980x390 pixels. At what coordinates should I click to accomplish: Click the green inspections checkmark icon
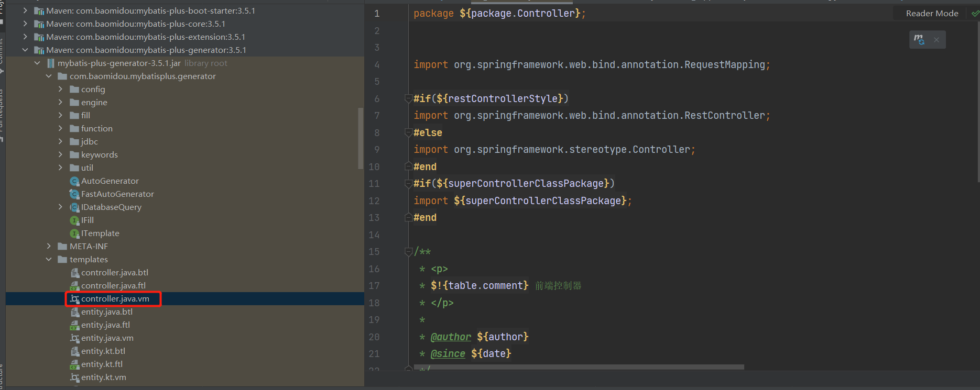click(x=975, y=14)
